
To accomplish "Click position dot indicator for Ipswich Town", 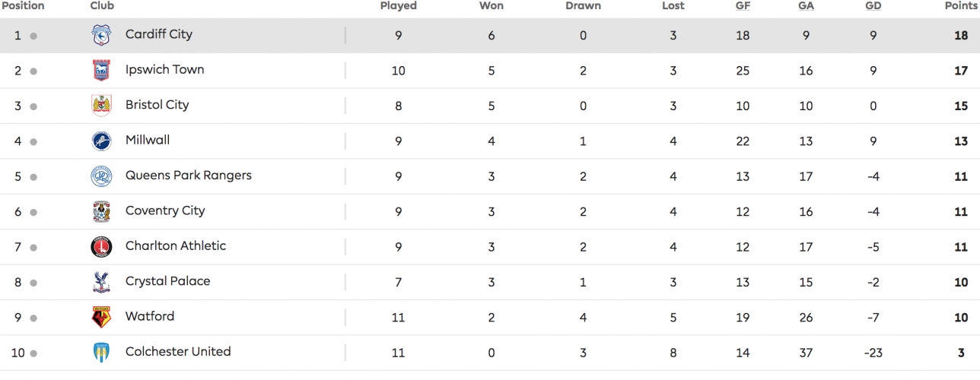I will point(33,71).
